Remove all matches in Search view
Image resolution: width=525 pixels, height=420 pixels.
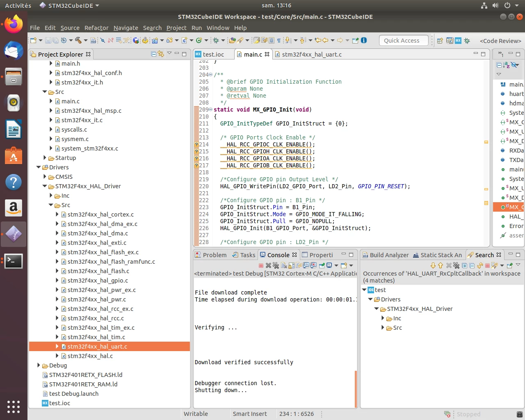pos(456,265)
